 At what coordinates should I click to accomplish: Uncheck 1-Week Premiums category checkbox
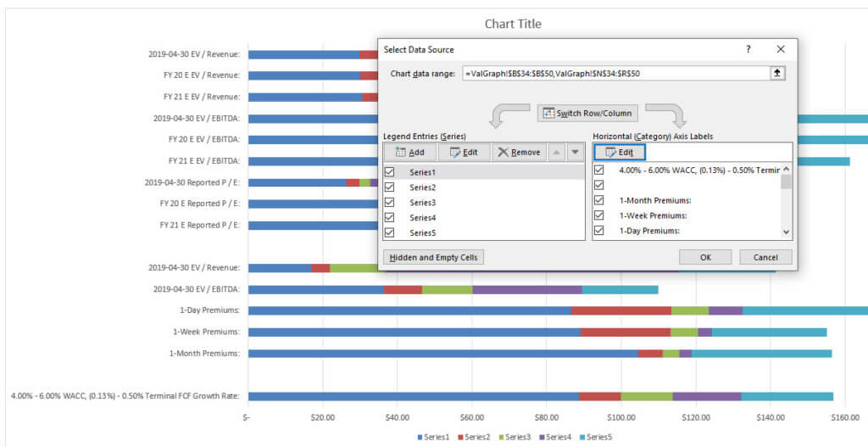coord(598,215)
